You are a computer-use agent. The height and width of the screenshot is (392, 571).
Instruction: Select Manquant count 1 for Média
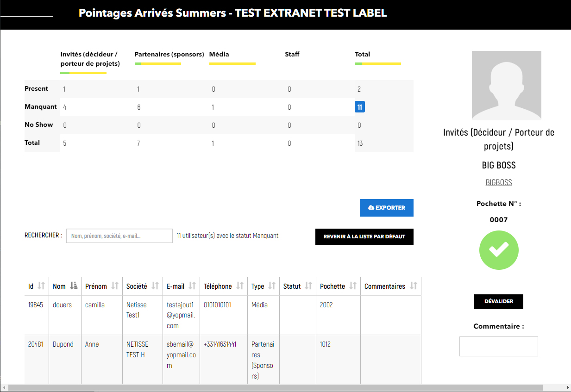point(213,107)
